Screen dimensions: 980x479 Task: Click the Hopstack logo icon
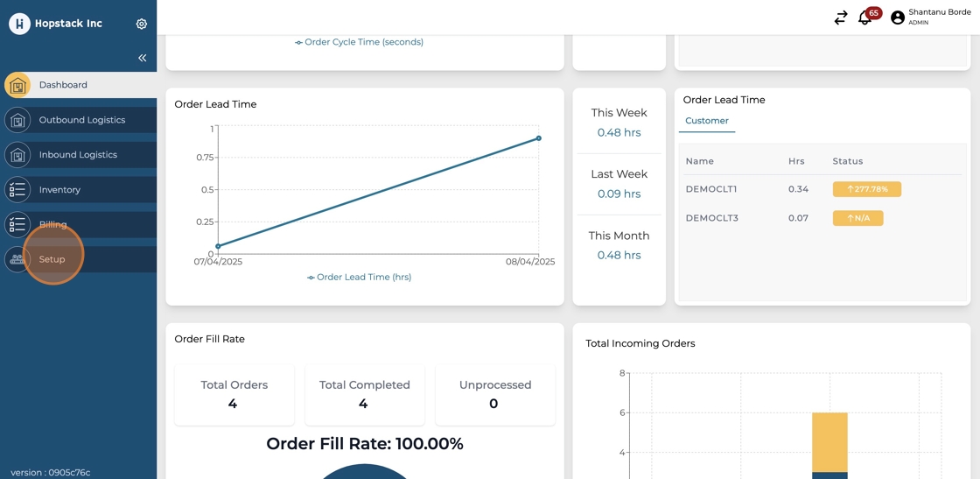pos(19,24)
